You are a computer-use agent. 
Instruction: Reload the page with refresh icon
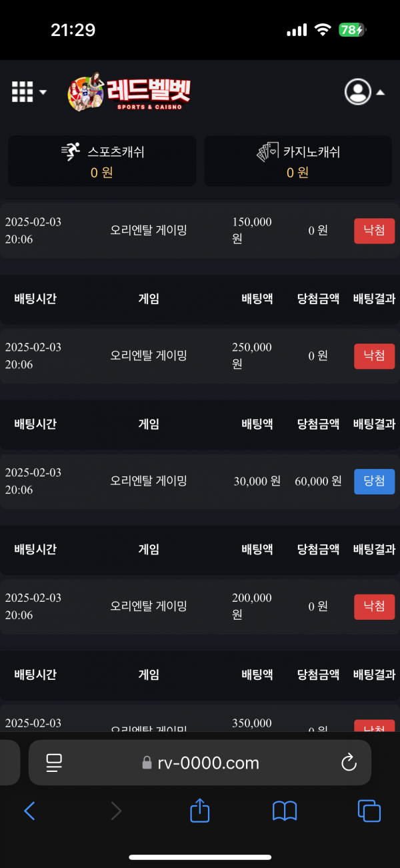(x=349, y=763)
